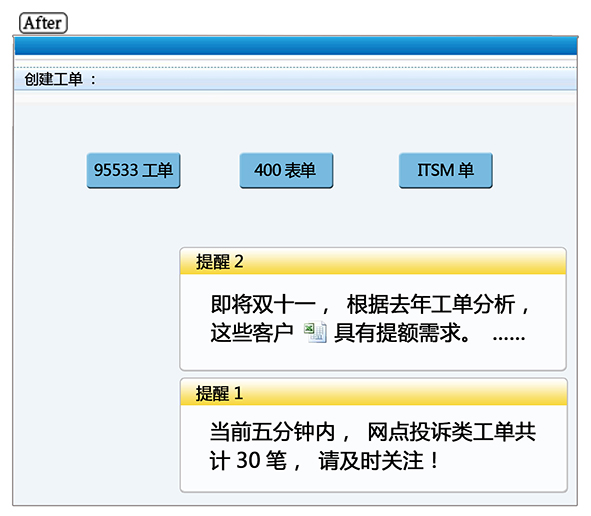
Task: Click the 请及时关注 text
Action: (x=371, y=460)
